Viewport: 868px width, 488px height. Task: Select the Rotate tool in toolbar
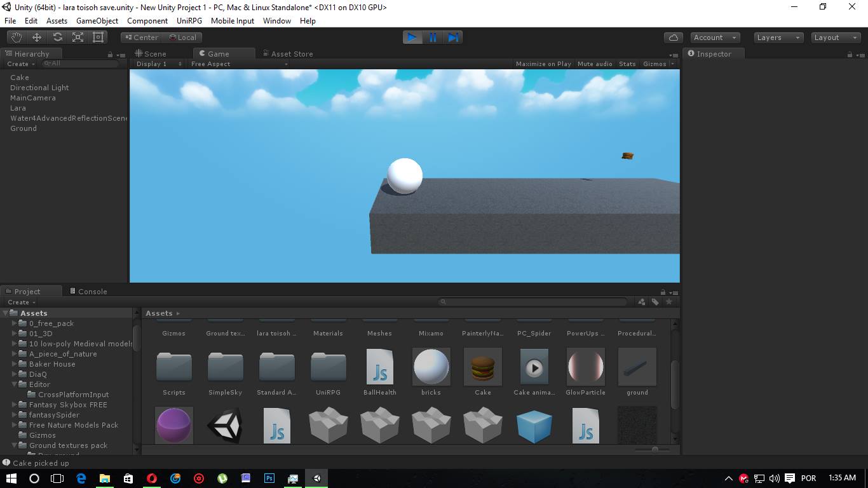(57, 37)
